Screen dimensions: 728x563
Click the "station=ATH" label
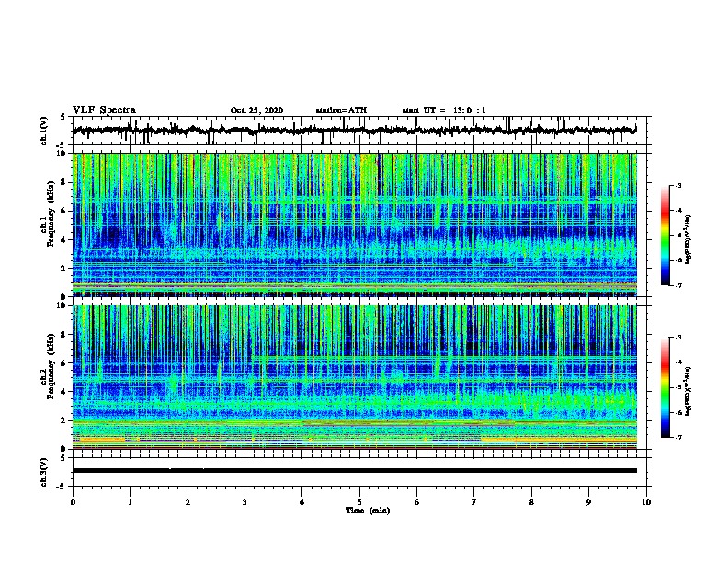click(x=341, y=110)
